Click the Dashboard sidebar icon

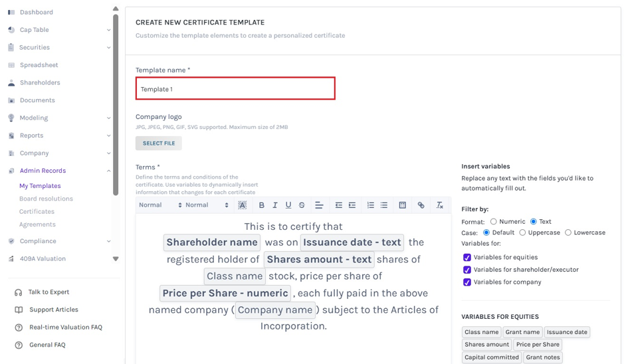pyautogui.click(x=11, y=13)
